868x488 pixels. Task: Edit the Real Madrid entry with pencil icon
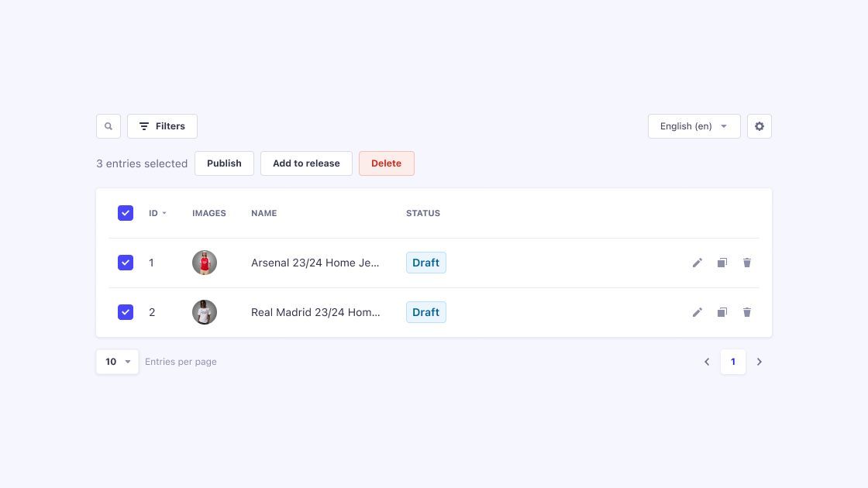(x=697, y=312)
